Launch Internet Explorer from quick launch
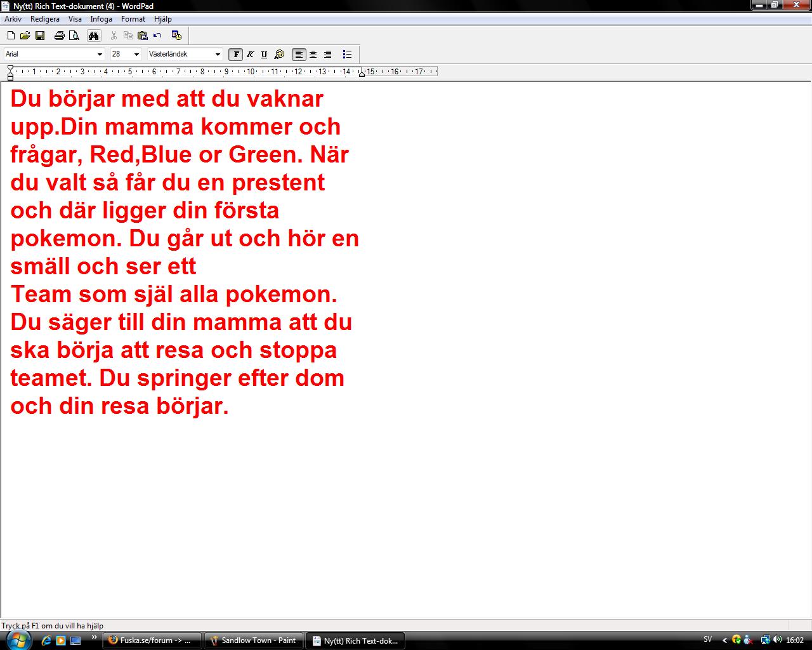The height and width of the screenshot is (650, 812). tap(46, 640)
